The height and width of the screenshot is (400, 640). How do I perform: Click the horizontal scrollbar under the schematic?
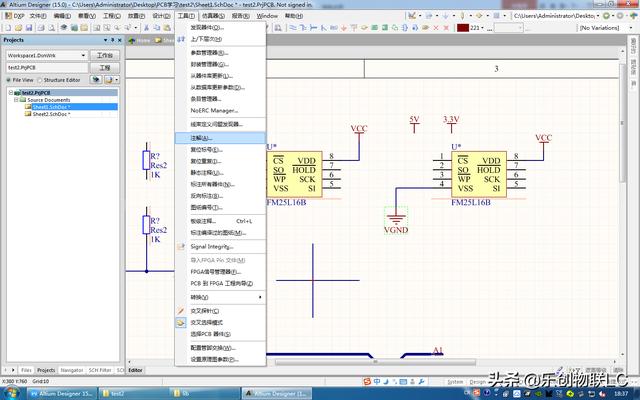(x=375, y=362)
